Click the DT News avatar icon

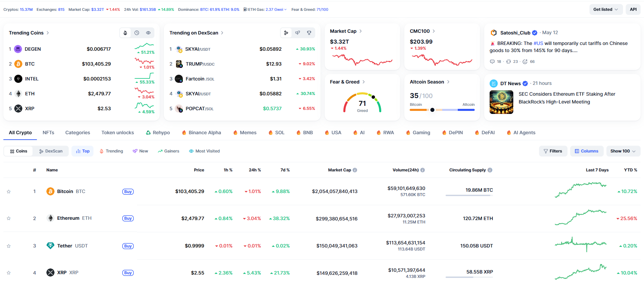[494, 84]
